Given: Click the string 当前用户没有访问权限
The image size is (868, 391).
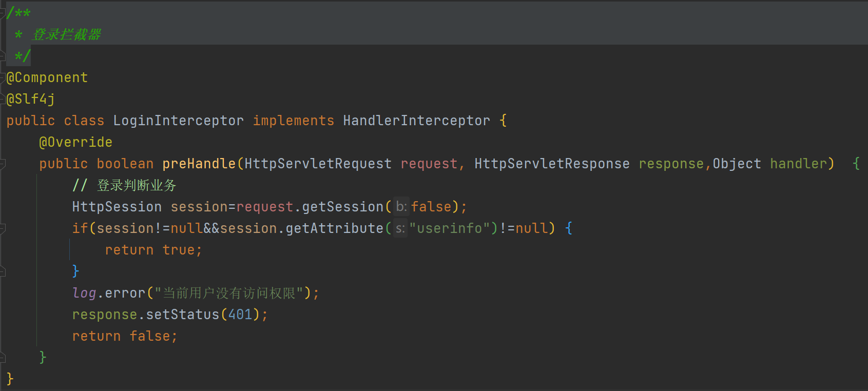Looking at the screenshot, I should [229, 293].
